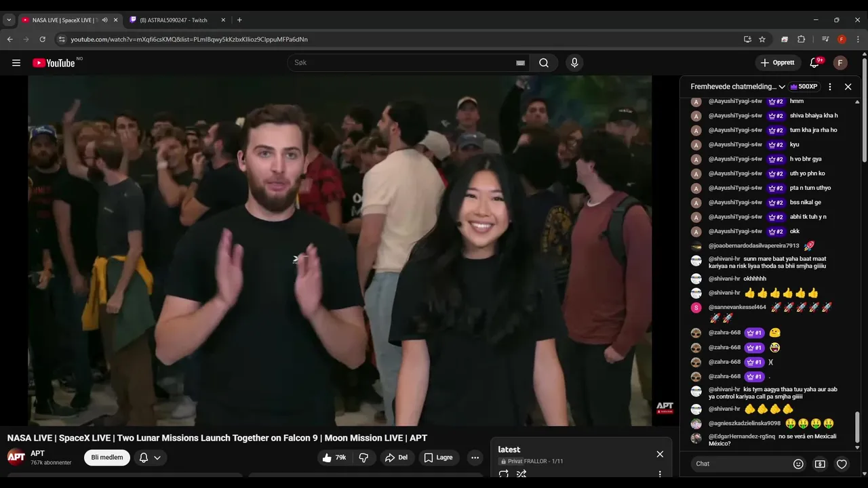Click the search magnifier button

coord(544,63)
